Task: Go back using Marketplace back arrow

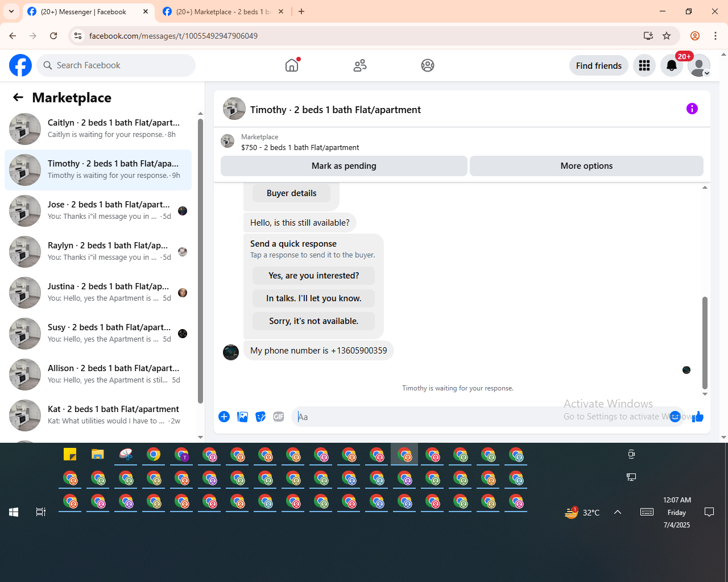Action: click(18, 98)
